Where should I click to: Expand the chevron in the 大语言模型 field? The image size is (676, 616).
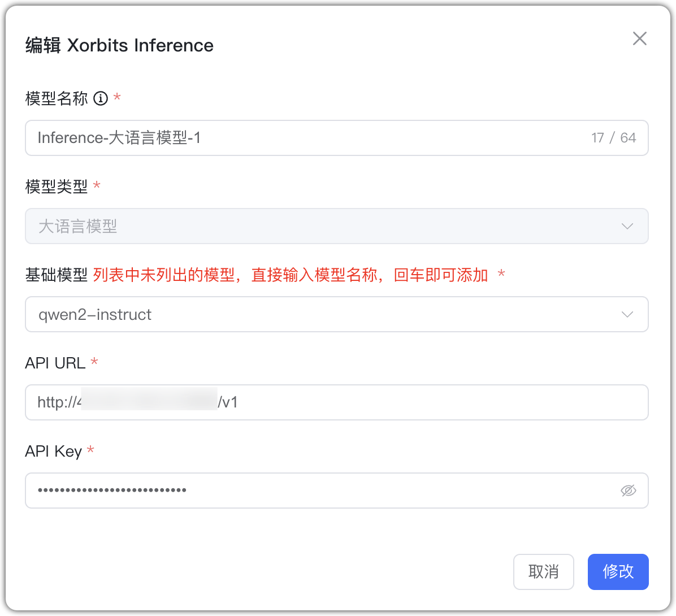click(x=627, y=226)
